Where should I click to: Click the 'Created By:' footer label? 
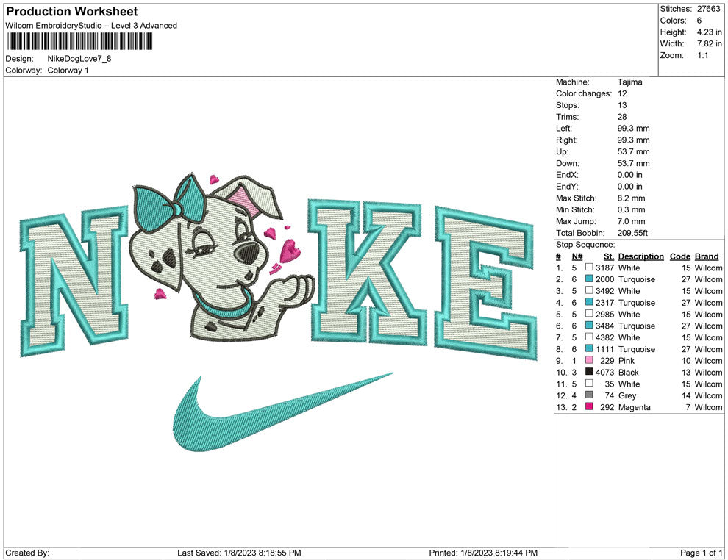[27, 553]
